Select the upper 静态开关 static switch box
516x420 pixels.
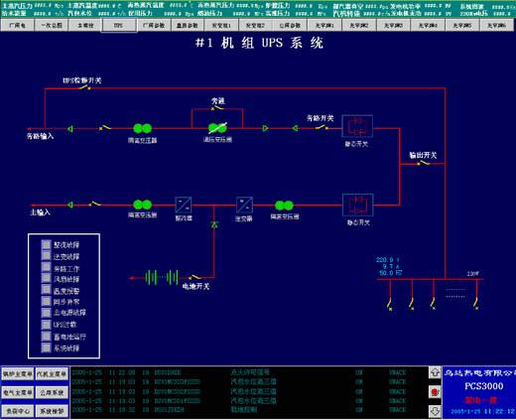click(x=357, y=126)
